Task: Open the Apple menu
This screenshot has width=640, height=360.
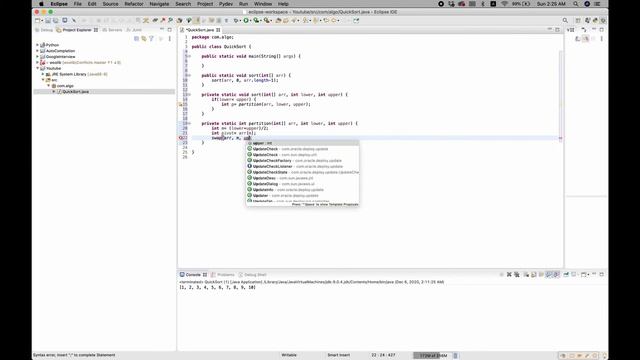Action: point(41,4)
